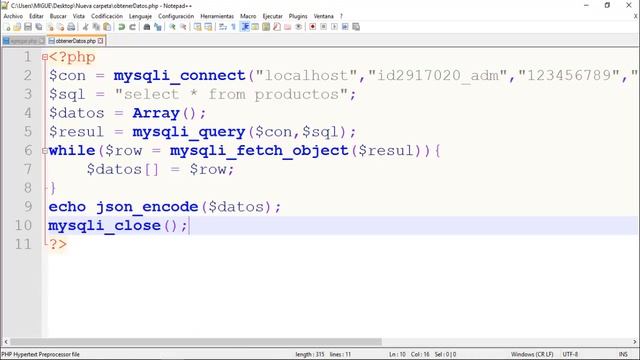Click the Replace toolbar icon
Screen dimensions: 640x360
coord(158,27)
